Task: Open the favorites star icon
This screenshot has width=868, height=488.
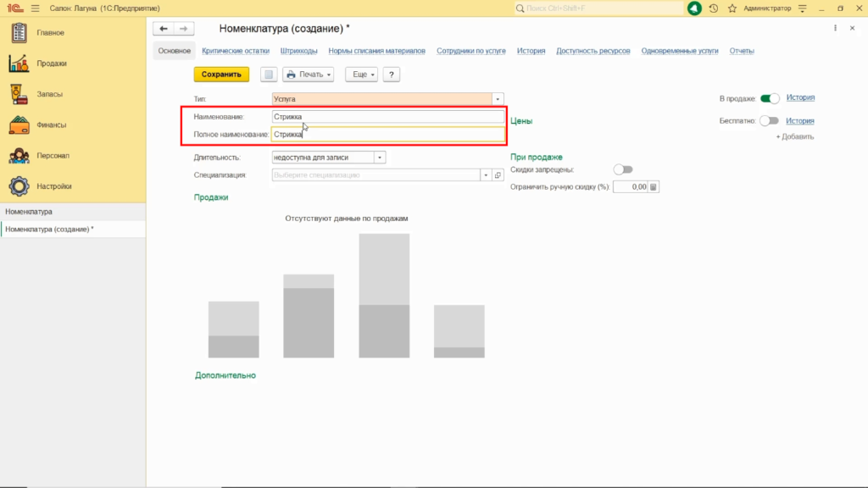Action: (732, 8)
